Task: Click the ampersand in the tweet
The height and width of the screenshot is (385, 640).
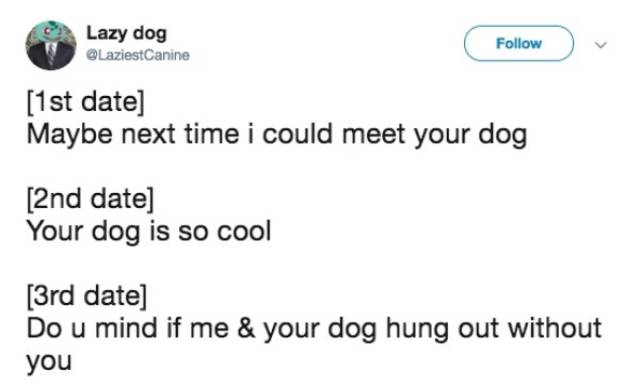Action: [246, 328]
